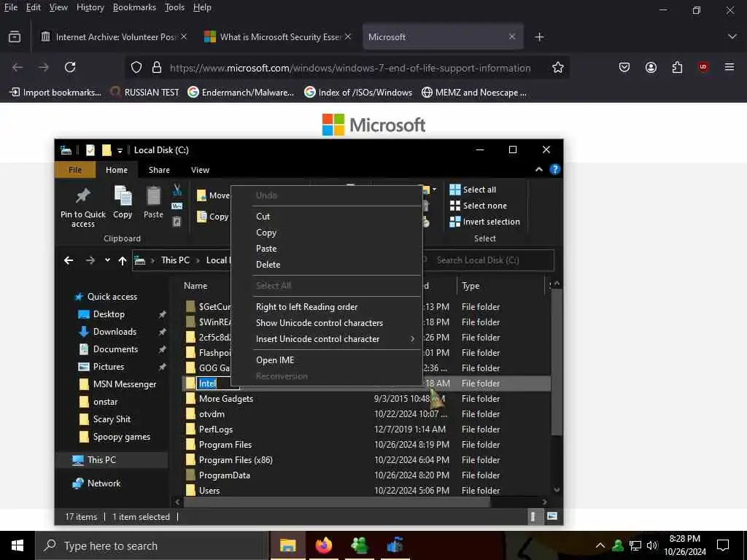Click the Cut scissors icon in Clipboard group

pos(177,190)
